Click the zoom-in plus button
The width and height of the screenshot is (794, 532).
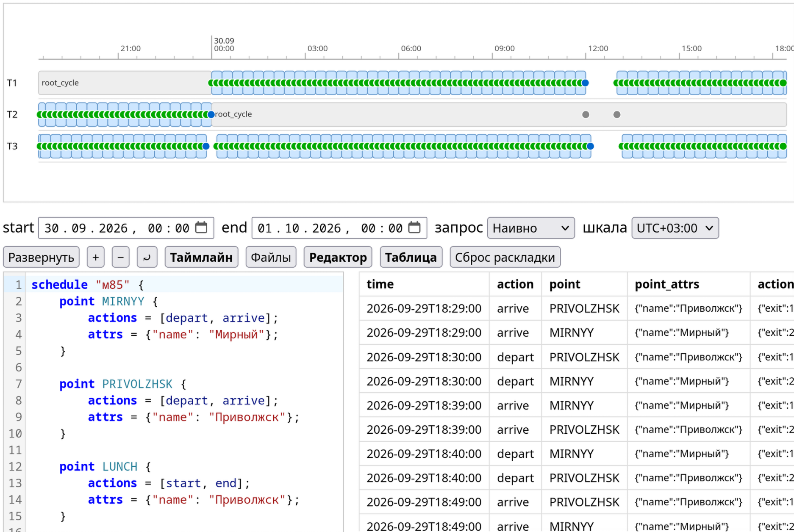point(96,257)
